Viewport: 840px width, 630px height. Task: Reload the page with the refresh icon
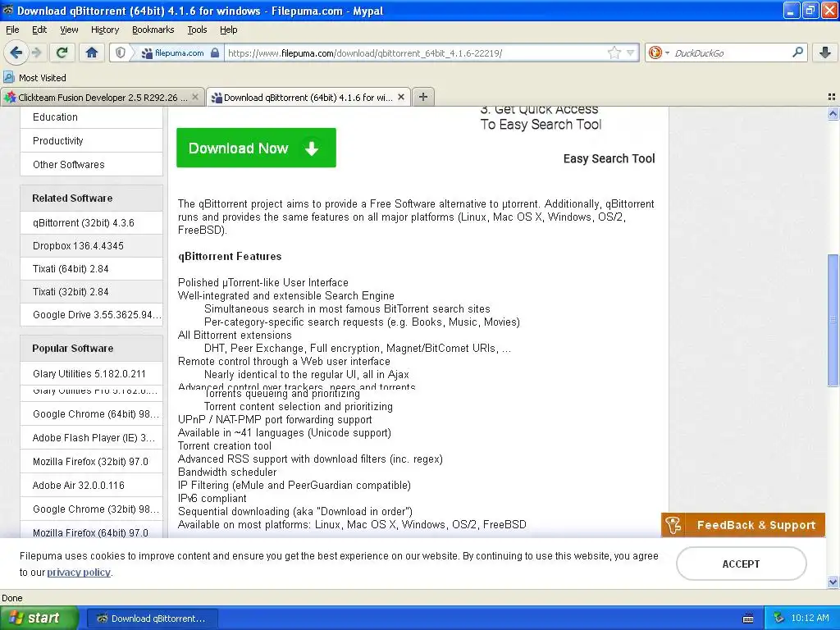point(62,52)
